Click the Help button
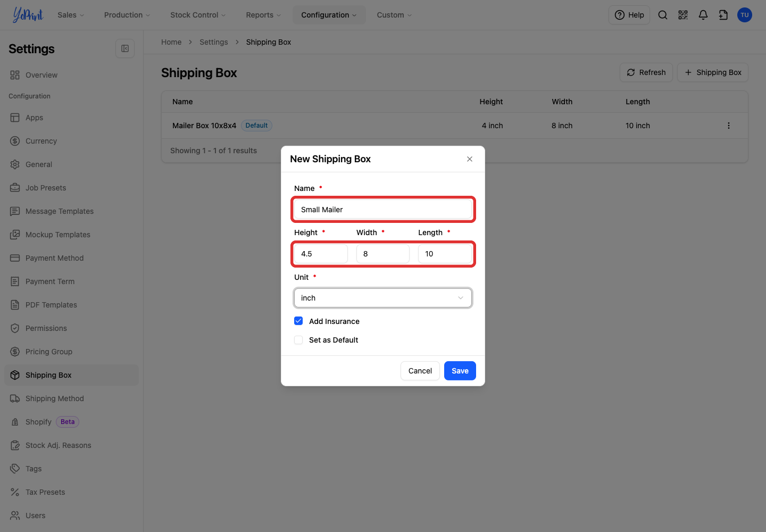766x532 pixels. [x=629, y=15]
